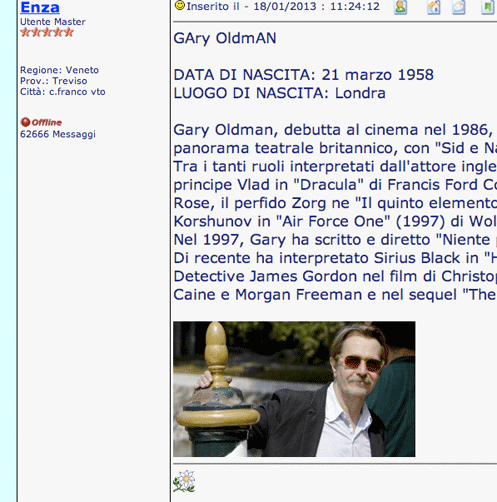Click the golden acorn finial in the photo
Viewport: 497px width, 502px height.
[216, 347]
